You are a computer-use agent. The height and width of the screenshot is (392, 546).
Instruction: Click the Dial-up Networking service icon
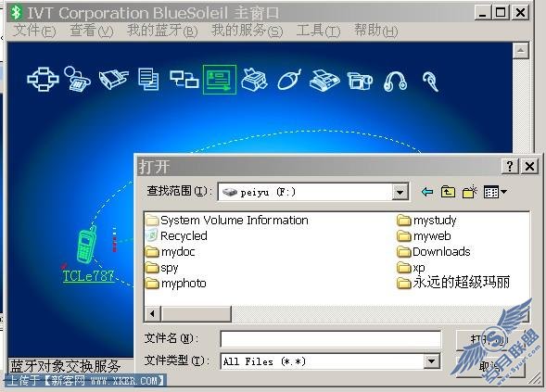coord(77,79)
